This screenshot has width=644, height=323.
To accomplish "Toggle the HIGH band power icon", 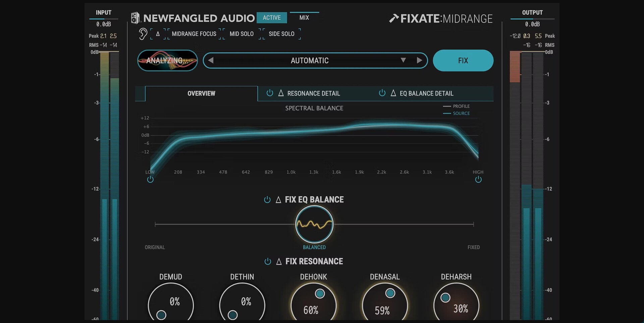I will (478, 179).
